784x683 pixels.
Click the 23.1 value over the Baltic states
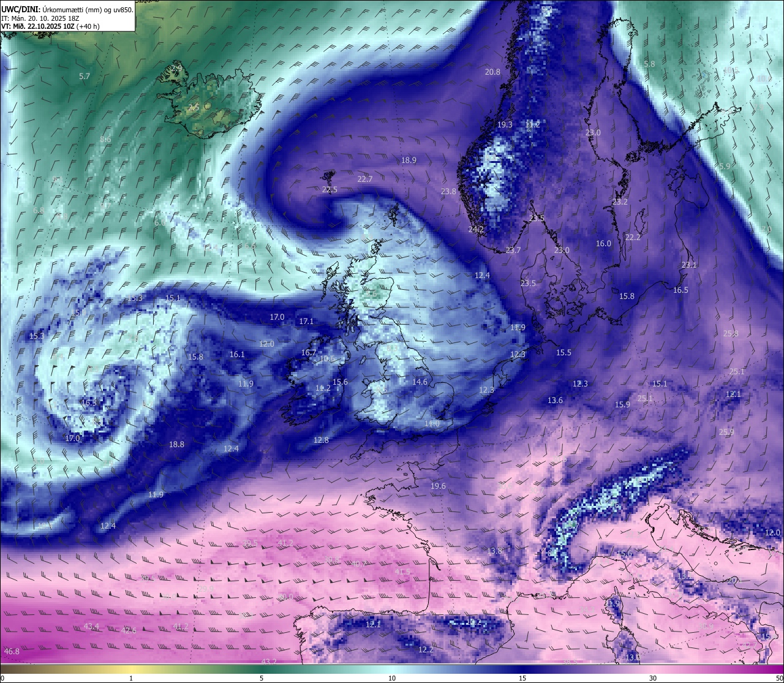689,265
